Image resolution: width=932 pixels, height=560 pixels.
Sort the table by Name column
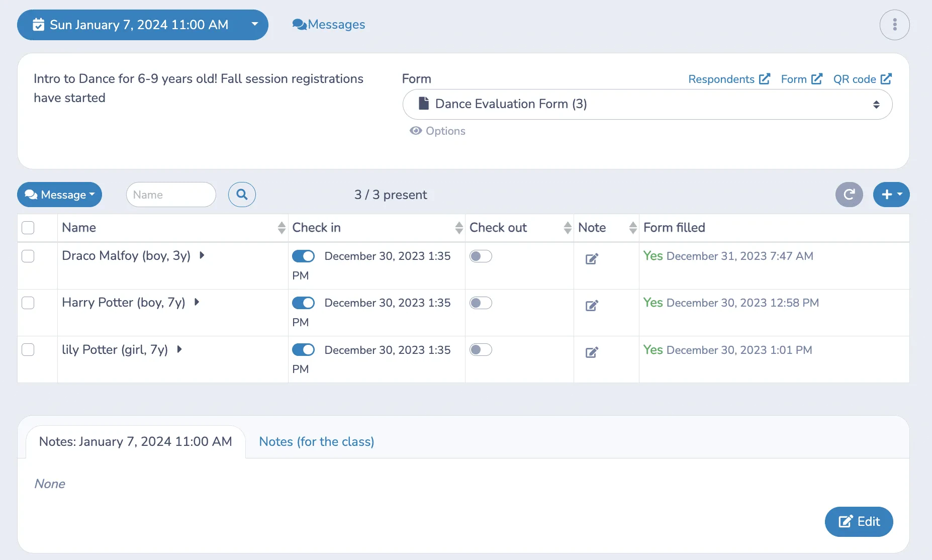(x=282, y=228)
